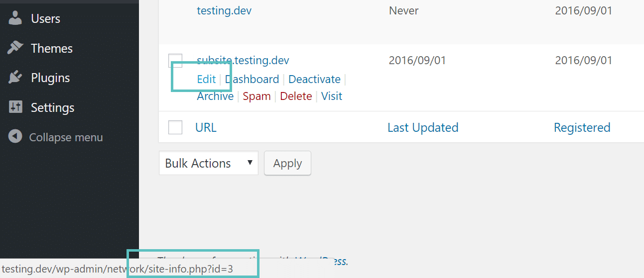The width and height of the screenshot is (644, 278).
Task: Tick the subsite.testing.dev row checkbox
Action: [x=175, y=61]
